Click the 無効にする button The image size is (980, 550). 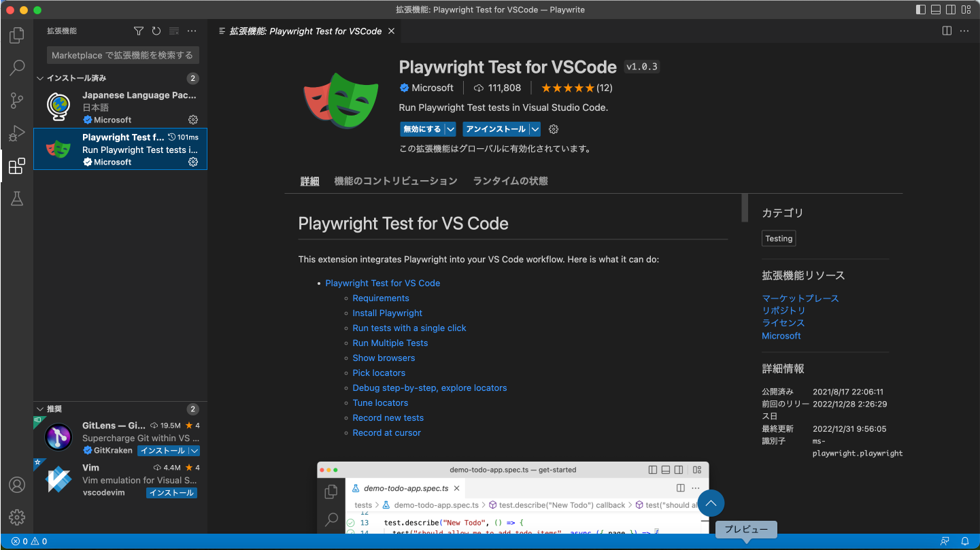(422, 129)
